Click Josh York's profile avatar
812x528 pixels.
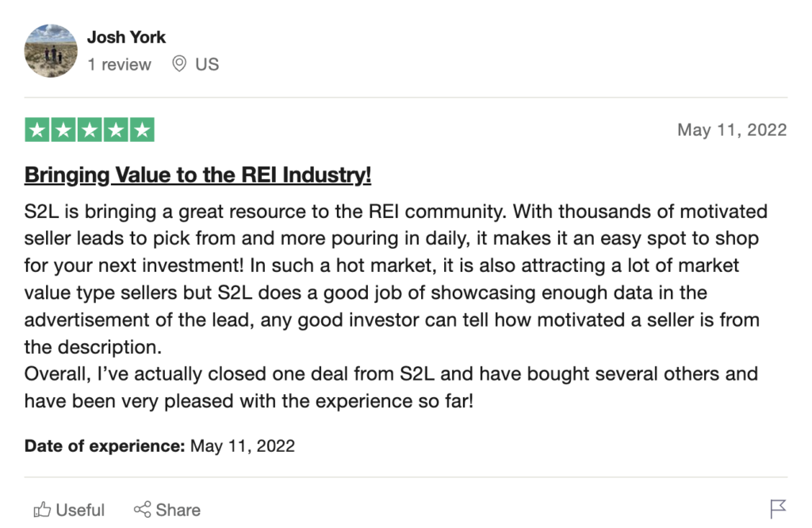coord(52,51)
